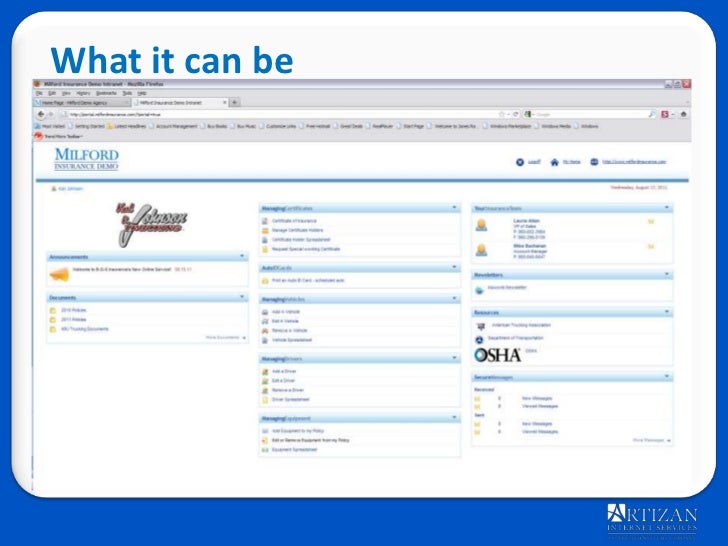
Task: Open the History menu in Firefox
Action: point(83,93)
